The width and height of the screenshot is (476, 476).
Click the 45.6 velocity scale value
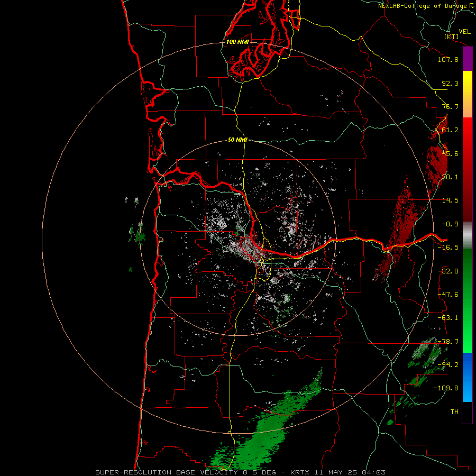(x=450, y=153)
